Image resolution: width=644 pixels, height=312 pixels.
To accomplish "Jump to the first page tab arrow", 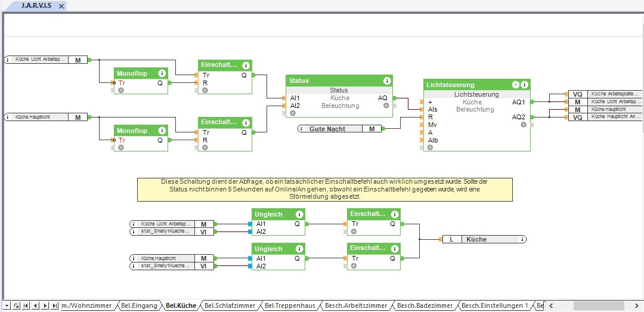I will (x=26, y=305).
